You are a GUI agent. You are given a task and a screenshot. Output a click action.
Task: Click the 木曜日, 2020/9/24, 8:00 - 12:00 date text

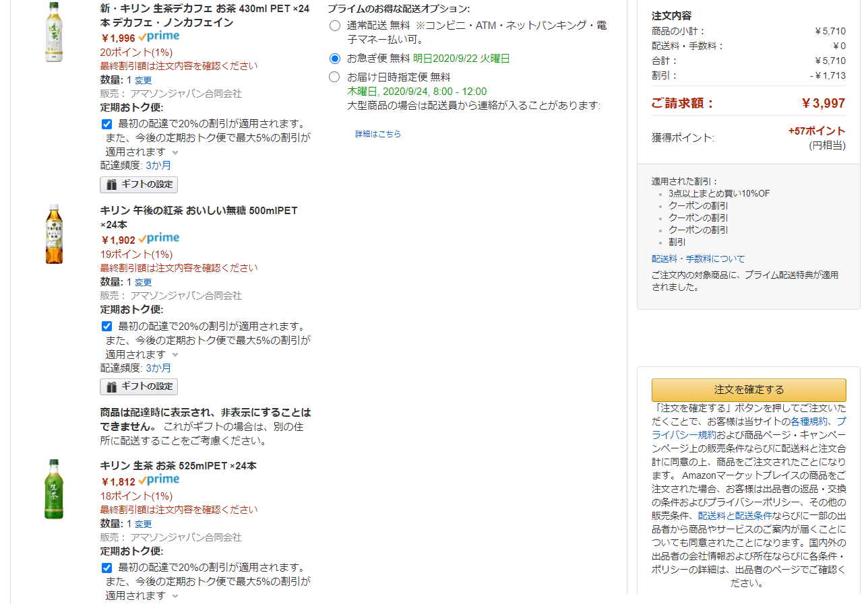(416, 91)
